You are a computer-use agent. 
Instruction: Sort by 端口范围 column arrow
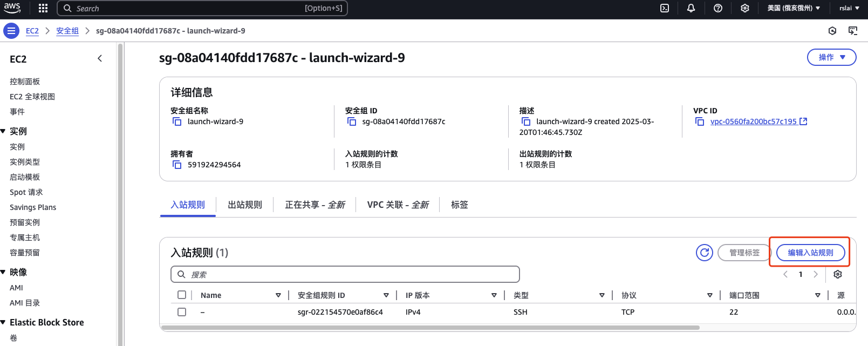tap(818, 295)
